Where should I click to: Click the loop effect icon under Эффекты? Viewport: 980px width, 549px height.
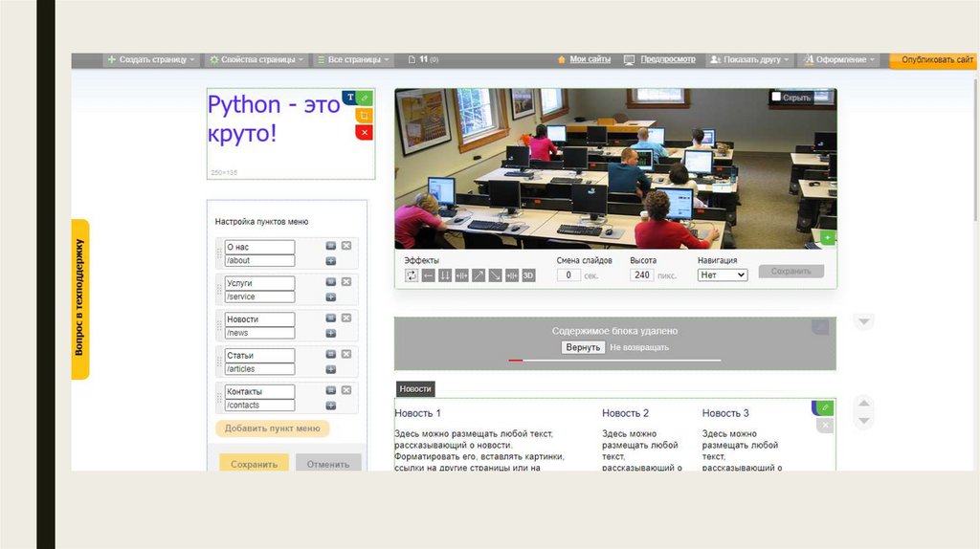pyautogui.click(x=412, y=275)
